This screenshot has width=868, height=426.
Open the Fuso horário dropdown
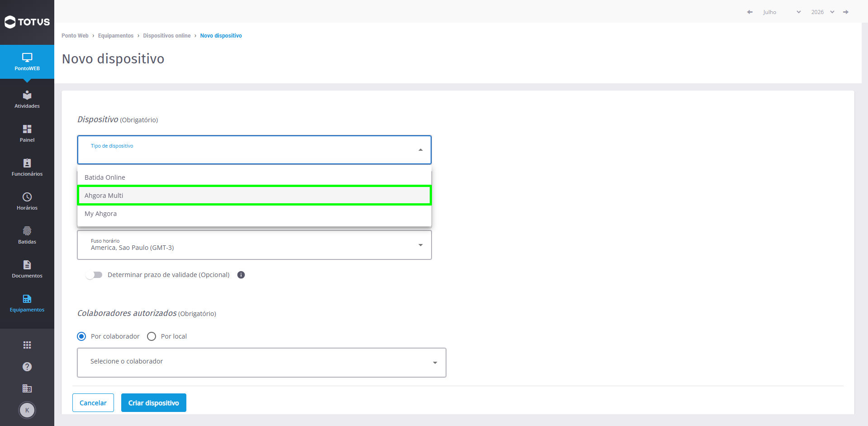point(254,245)
